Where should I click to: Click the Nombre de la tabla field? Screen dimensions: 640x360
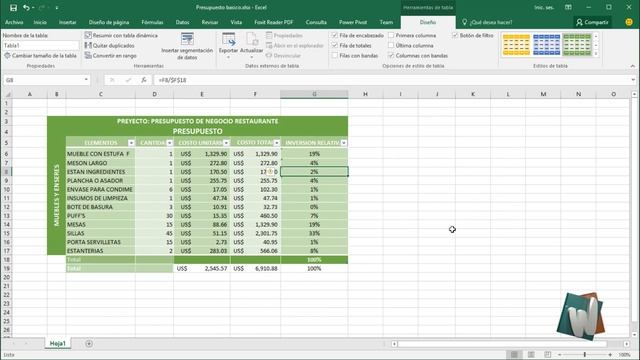point(40,45)
